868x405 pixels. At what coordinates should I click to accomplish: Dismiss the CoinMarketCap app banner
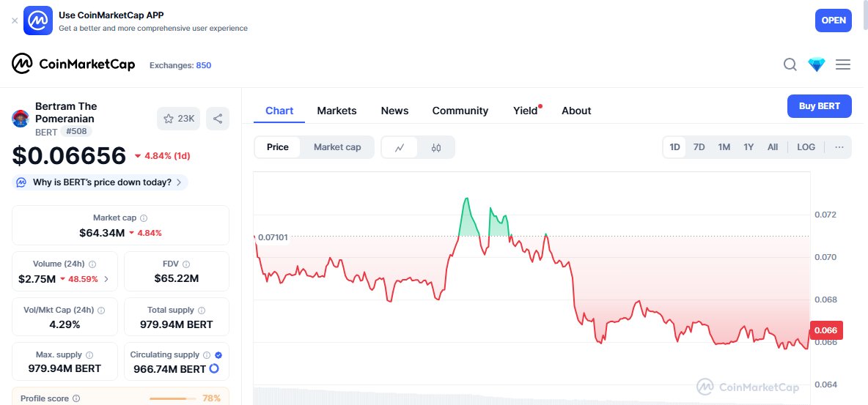(x=15, y=21)
